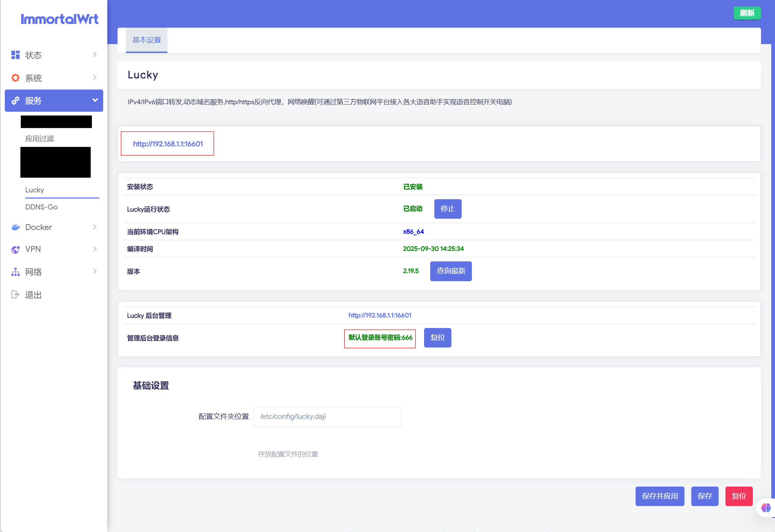This screenshot has height=532, width=775.
Task: Click the IPv4/IPv6端口转发 description text
Action: (x=319, y=102)
